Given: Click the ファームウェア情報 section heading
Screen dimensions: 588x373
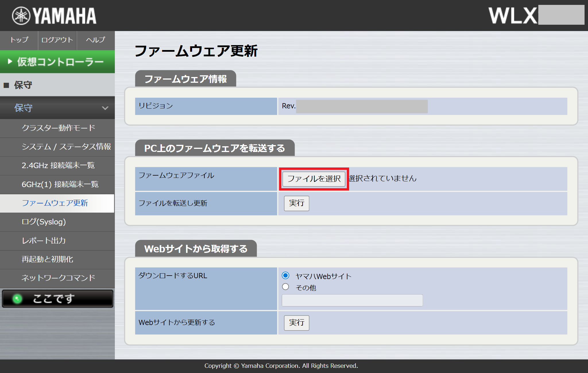Looking at the screenshot, I should [185, 79].
